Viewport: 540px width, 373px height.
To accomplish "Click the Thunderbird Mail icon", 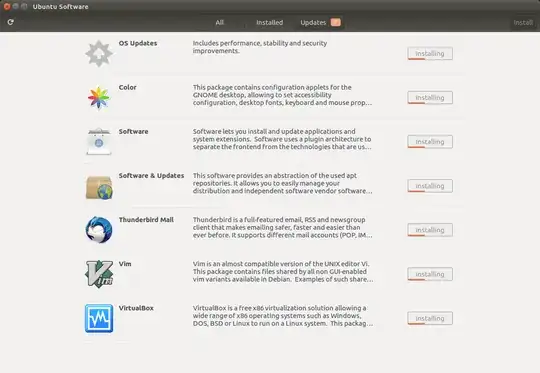I will click(99, 230).
